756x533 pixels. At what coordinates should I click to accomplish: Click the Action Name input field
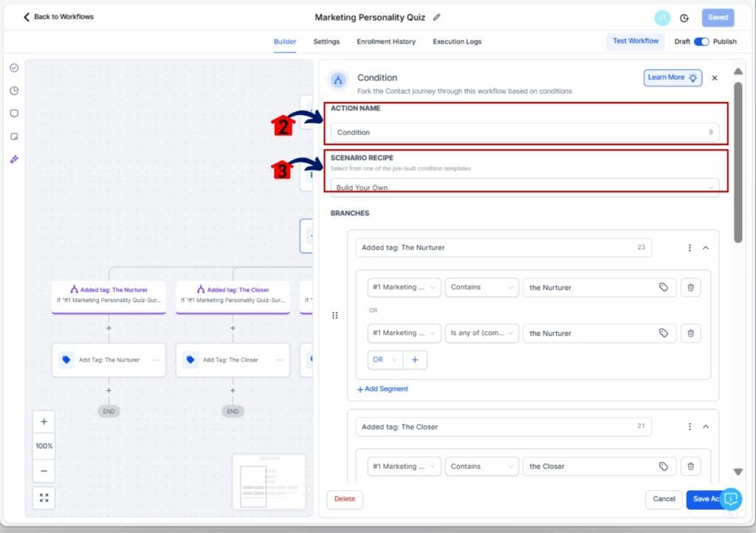point(517,132)
